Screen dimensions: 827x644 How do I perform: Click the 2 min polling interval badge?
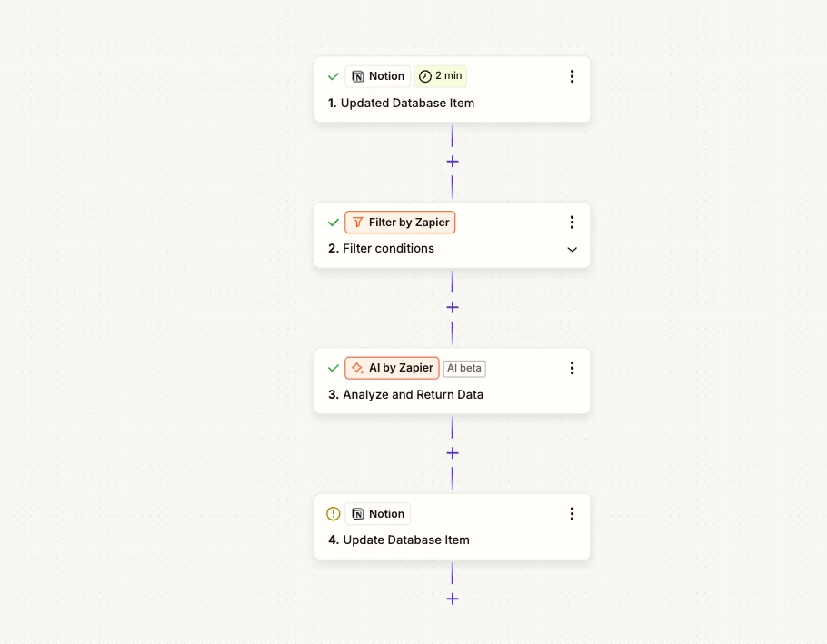[x=441, y=76]
